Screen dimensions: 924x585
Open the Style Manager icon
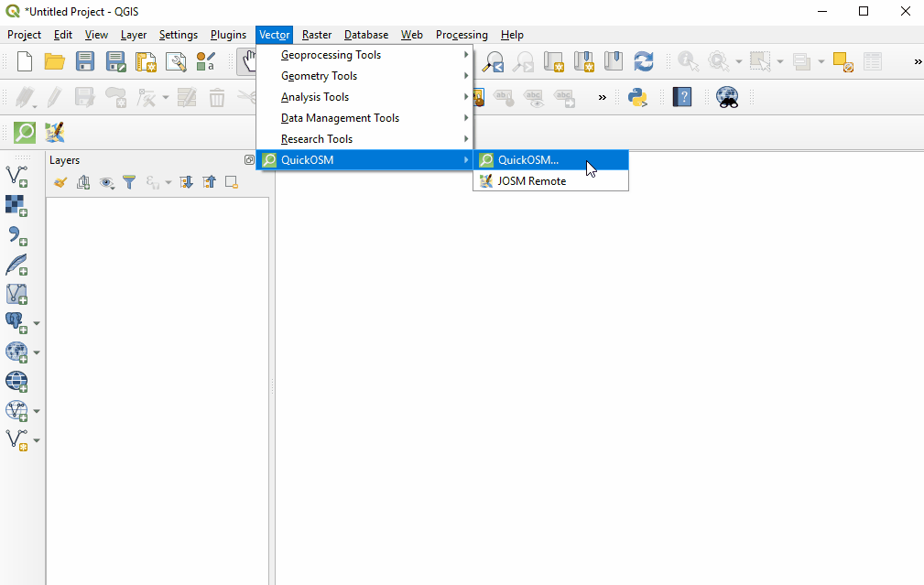tap(206, 61)
